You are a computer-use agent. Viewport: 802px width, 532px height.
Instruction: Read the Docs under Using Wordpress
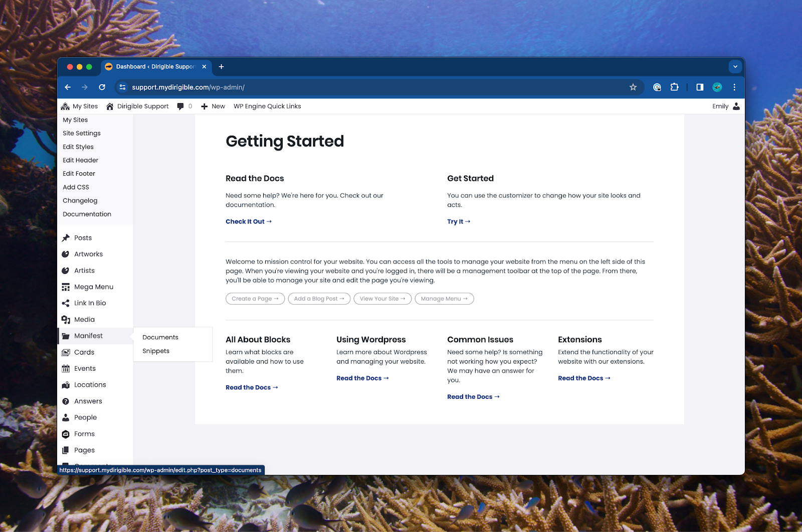pyautogui.click(x=362, y=378)
